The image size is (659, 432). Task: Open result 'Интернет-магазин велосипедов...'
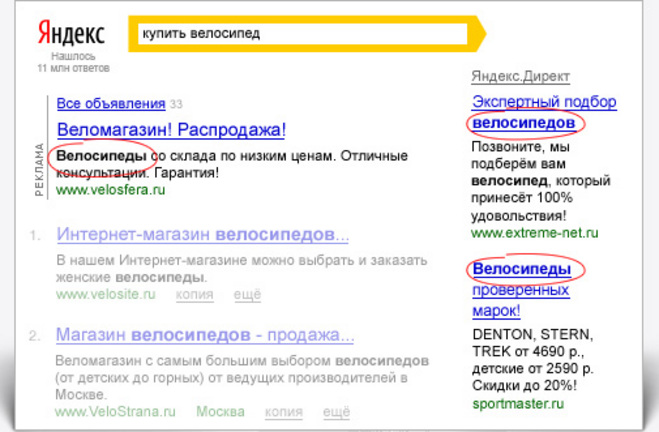tap(203, 234)
